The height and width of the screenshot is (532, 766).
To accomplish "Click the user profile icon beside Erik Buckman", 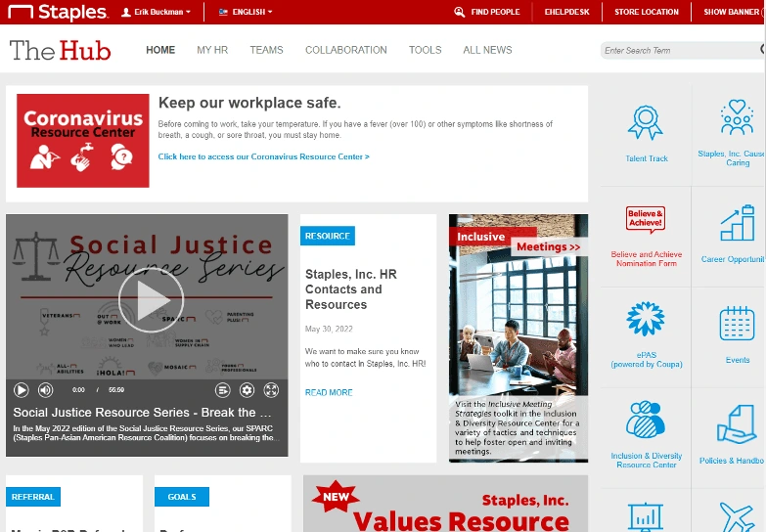I will (126, 12).
